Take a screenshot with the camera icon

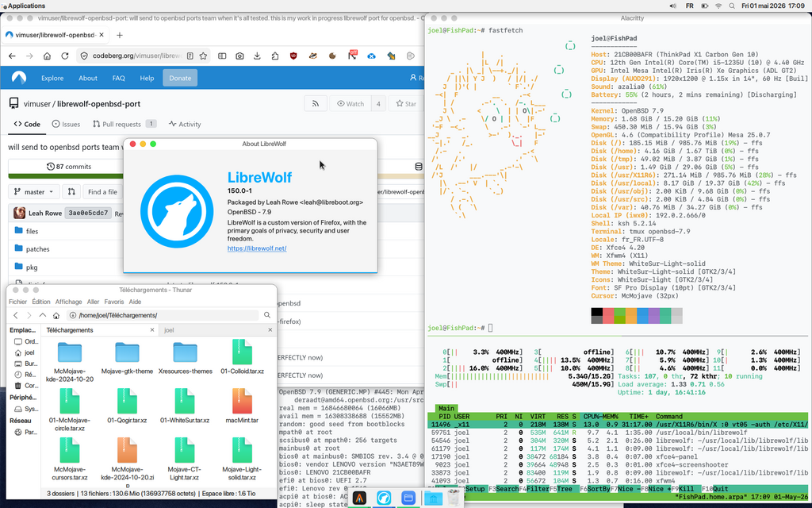[x=239, y=56]
